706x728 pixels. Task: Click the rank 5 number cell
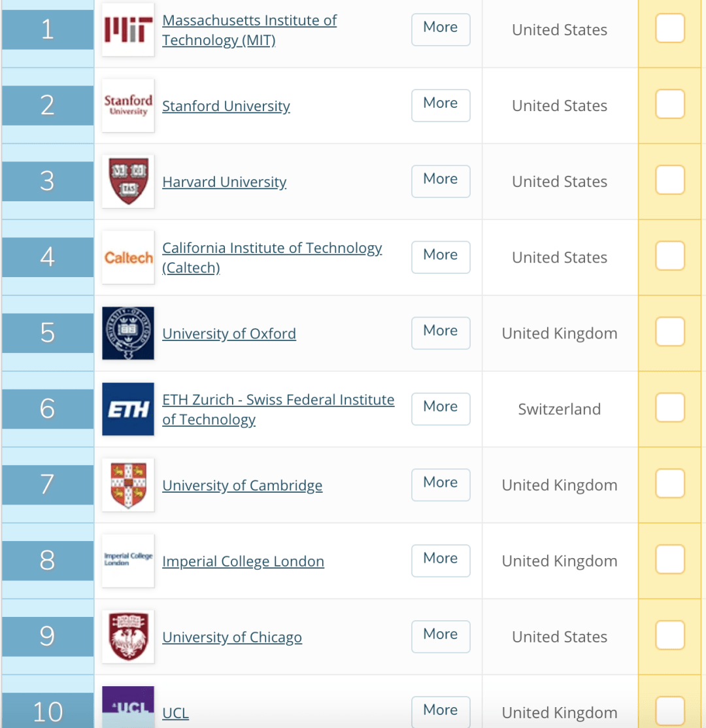pos(48,333)
